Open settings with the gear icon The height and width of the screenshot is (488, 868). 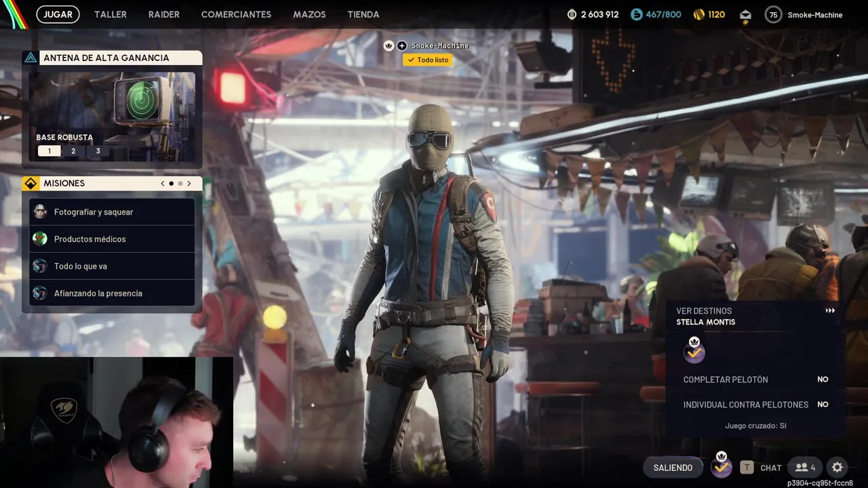click(x=837, y=467)
